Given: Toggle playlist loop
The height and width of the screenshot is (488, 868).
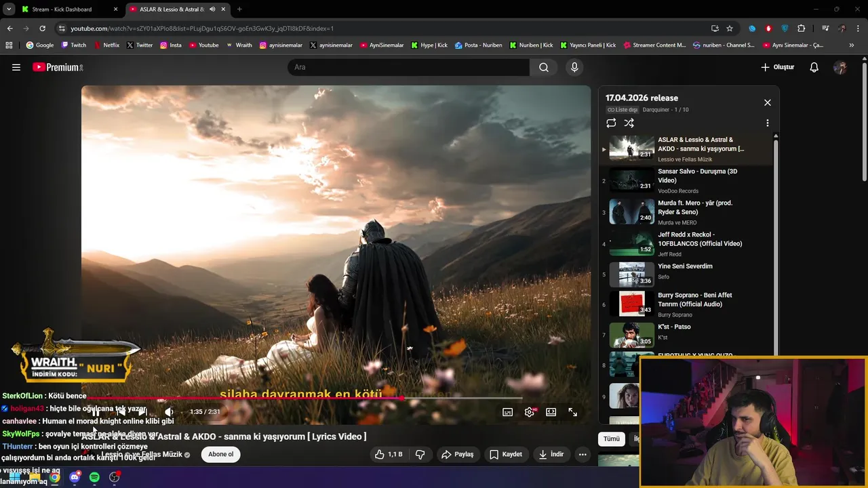Looking at the screenshot, I should point(611,123).
